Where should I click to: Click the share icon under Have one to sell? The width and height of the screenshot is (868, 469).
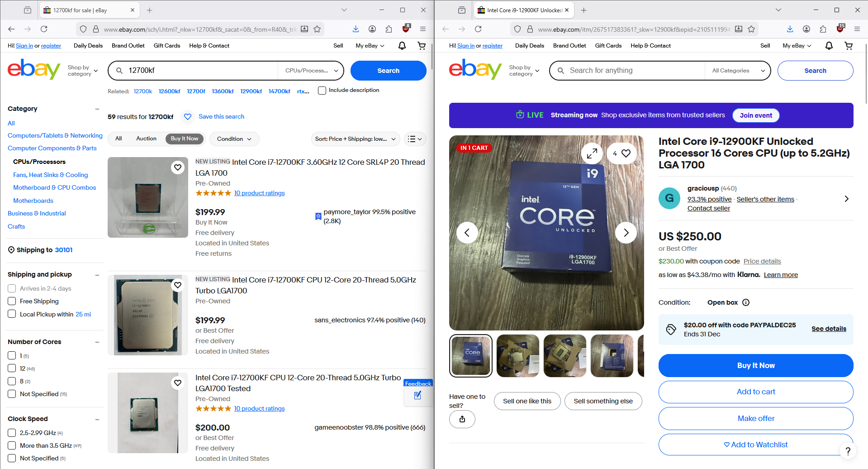pyautogui.click(x=462, y=419)
